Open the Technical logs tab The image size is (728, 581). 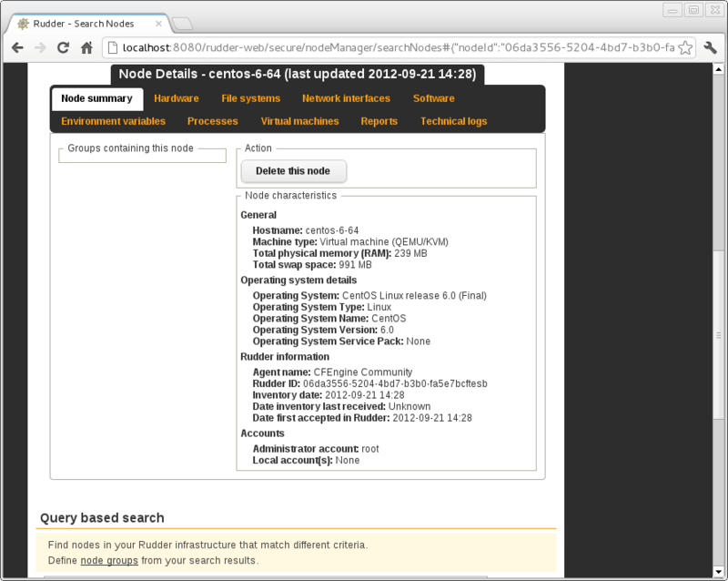tap(453, 121)
